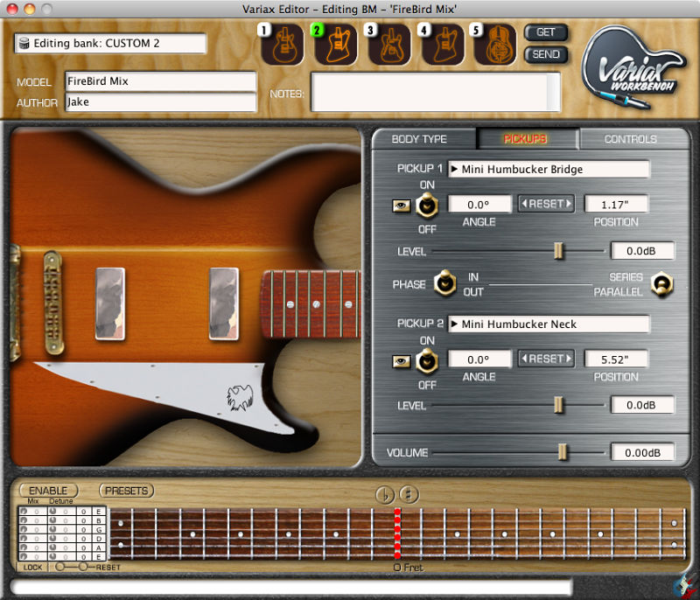This screenshot has height=600, width=700.
Task: Open the Pickup 1 type dropdown
Action: pos(549,169)
